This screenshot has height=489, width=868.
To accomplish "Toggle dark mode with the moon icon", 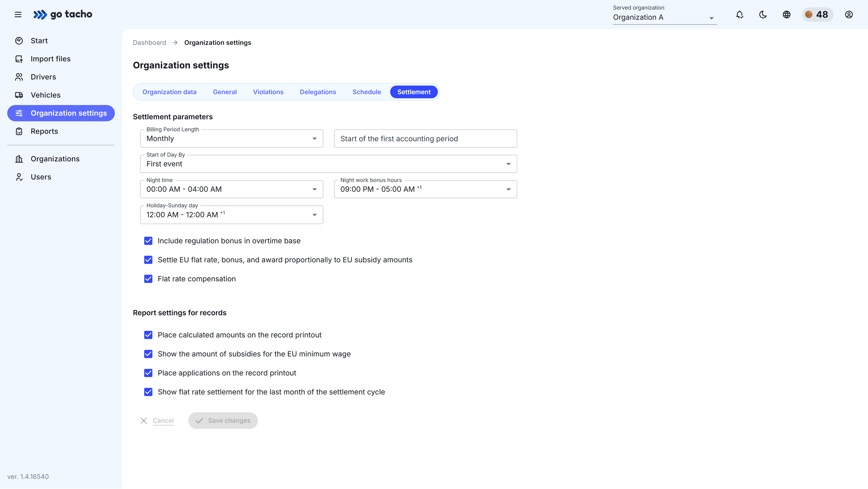I will [763, 14].
